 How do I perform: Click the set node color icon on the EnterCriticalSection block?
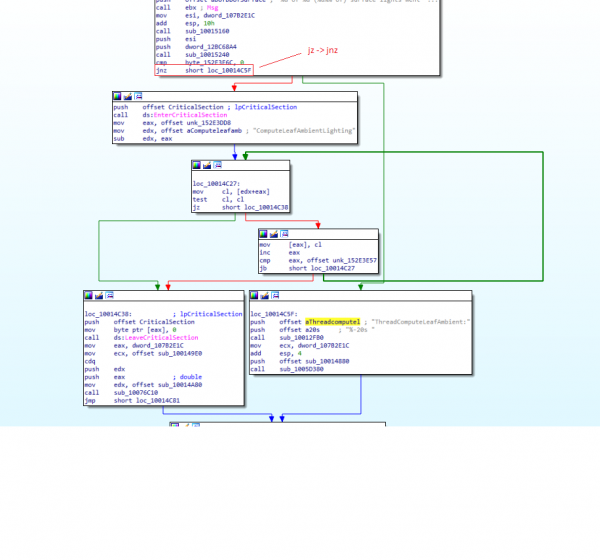click(x=118, y=97)
